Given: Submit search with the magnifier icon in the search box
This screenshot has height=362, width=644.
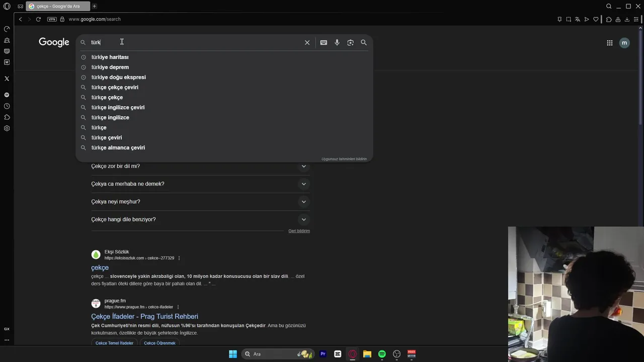Looking at the screenshot, I should click(x=364, y=43).
